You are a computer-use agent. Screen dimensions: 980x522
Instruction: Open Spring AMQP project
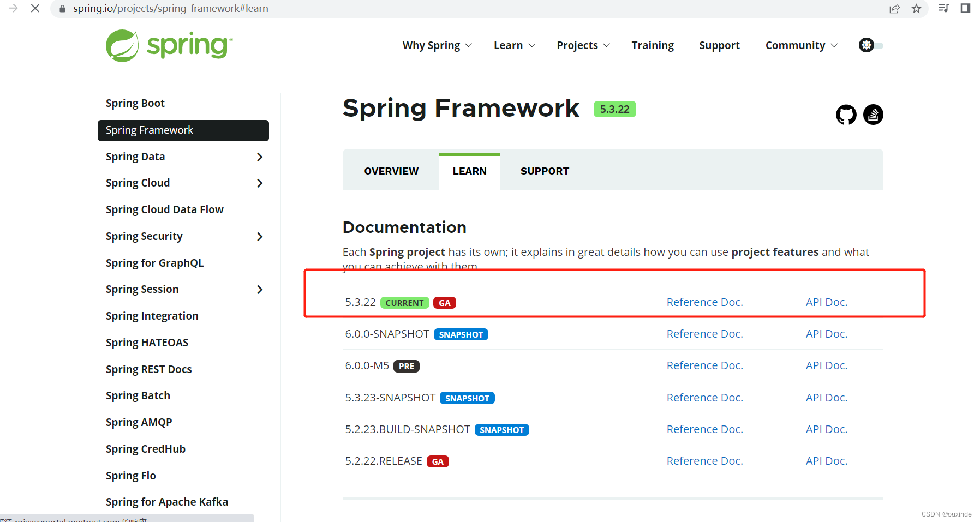pos(139,422)
